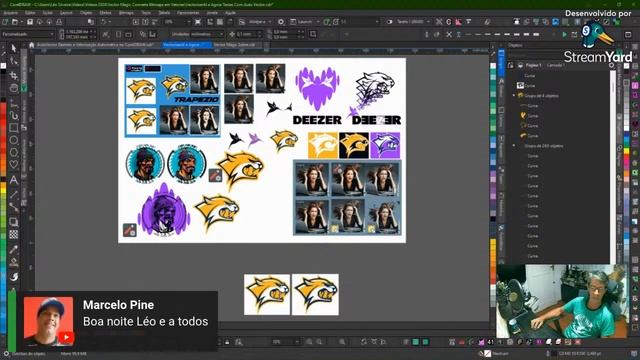Toggle the lock icon beside Página 1
The width and height of the screenshot is (640, 360).
point(511,65)
